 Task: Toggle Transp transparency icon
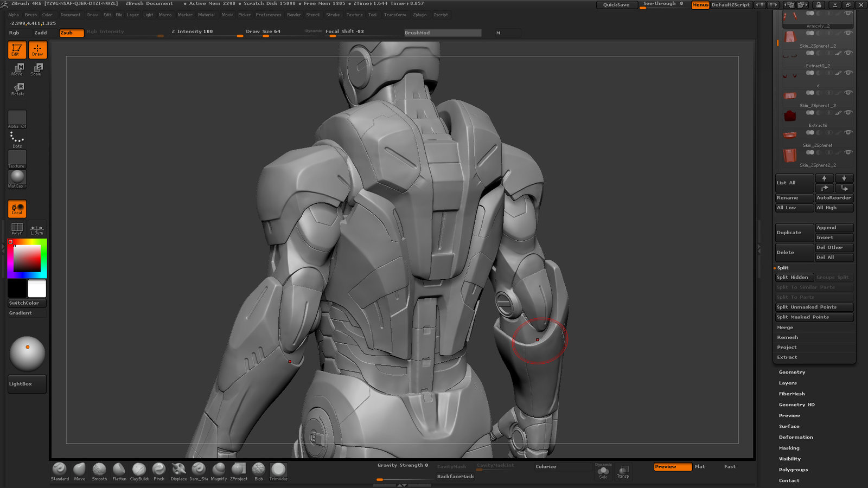623,471
